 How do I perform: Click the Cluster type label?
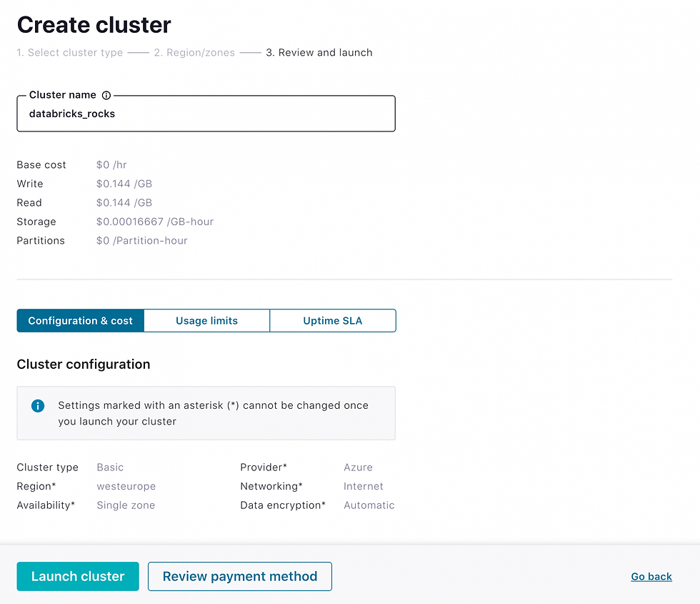coord(47,467)
